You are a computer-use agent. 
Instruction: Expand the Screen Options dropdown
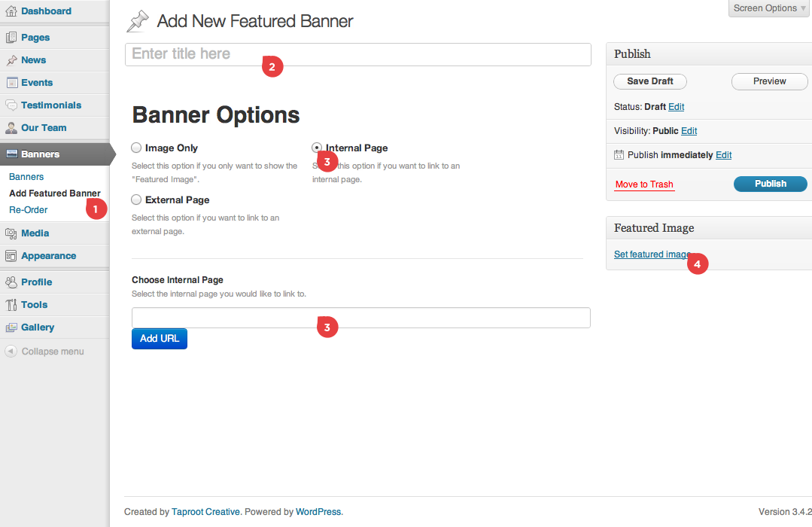pos(769,8)
